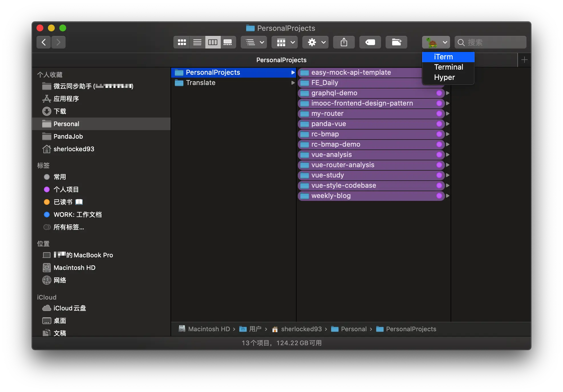Open 桌面 in the sidebar
The height and width of the screenshot is (392, 563).
coord(101,321)
